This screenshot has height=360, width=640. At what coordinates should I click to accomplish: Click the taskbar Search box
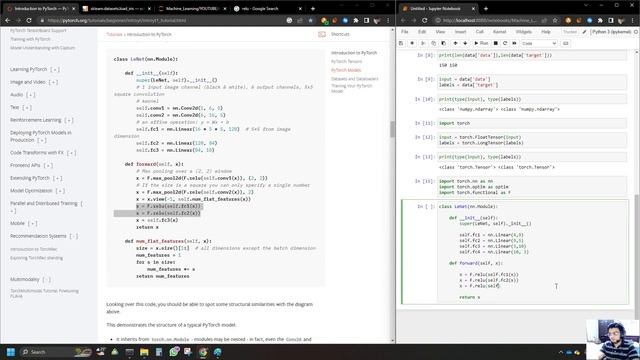click(x=55, y=352)
